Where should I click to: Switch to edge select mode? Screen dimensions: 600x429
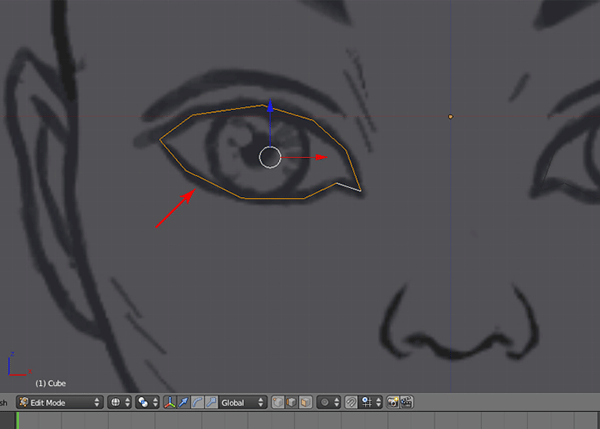coord(292,402)
